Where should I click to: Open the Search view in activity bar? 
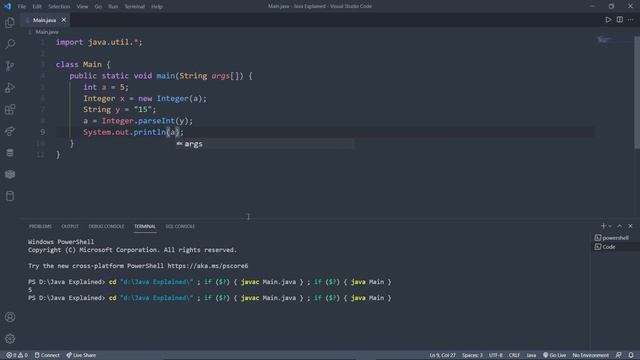pyautogui.click(x=10, y=44)
